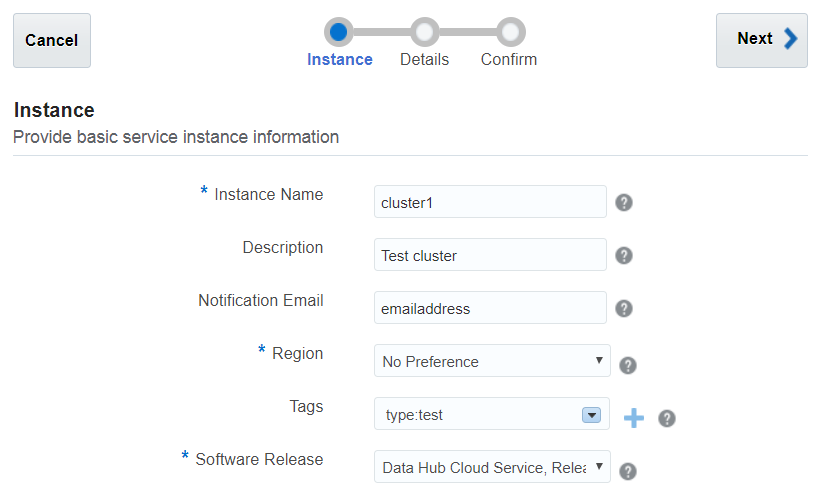Click help icon beside the Tags row

pos(667,418)
